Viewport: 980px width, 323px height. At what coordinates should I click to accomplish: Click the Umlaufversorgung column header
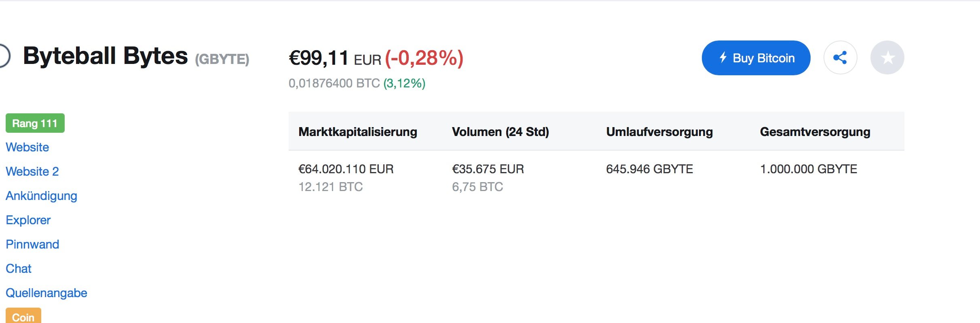click(x=659, y=132)
